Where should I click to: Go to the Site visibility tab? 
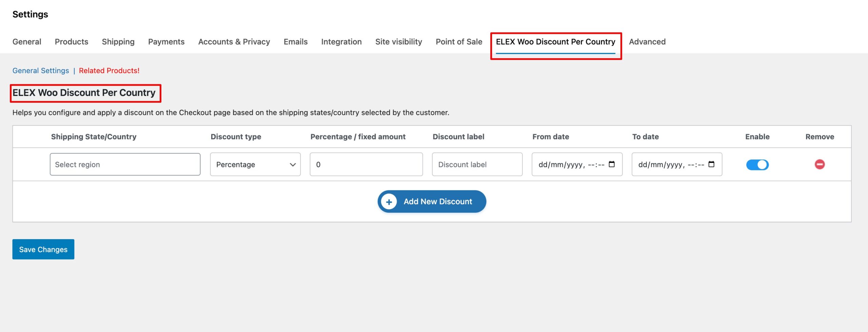click(x=399, y=42)
